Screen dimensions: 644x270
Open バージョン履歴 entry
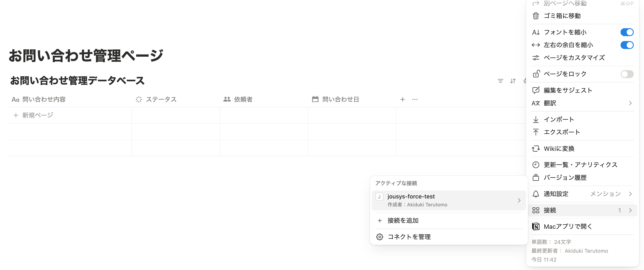(565, 178)
